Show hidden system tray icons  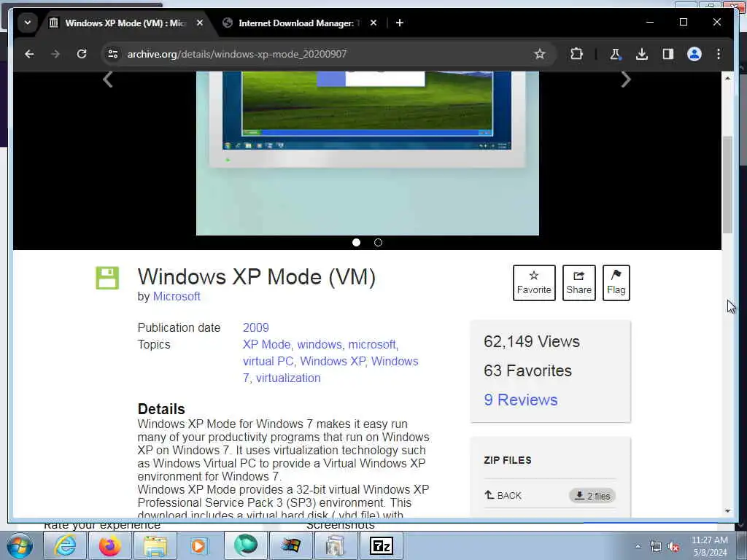point(638,547)
